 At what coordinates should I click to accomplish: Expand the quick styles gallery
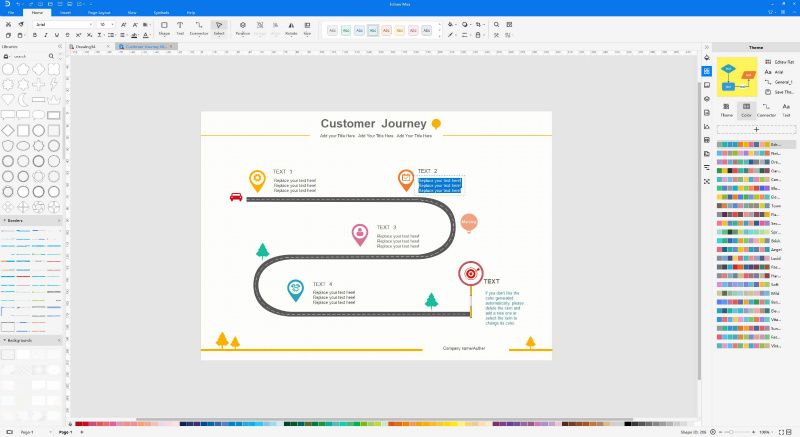click(x=439, y=36)
